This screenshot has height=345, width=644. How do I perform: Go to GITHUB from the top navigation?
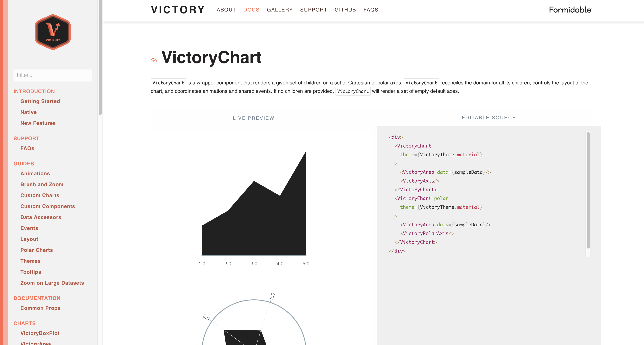345,10
